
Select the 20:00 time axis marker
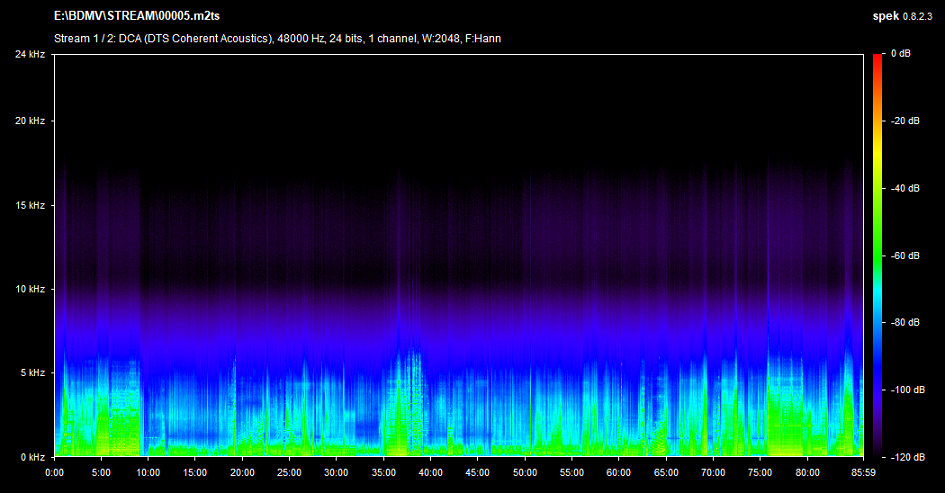click(x=243, y=472)
